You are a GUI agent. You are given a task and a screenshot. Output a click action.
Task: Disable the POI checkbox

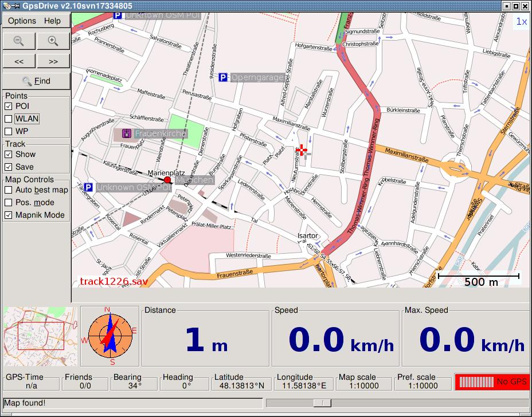pos(9,106)
